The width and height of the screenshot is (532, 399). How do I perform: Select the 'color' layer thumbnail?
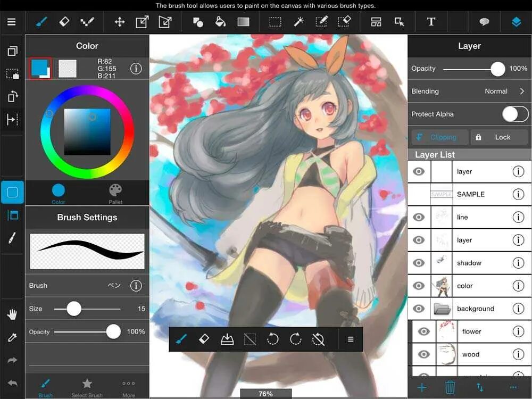[x=442, y=286]
